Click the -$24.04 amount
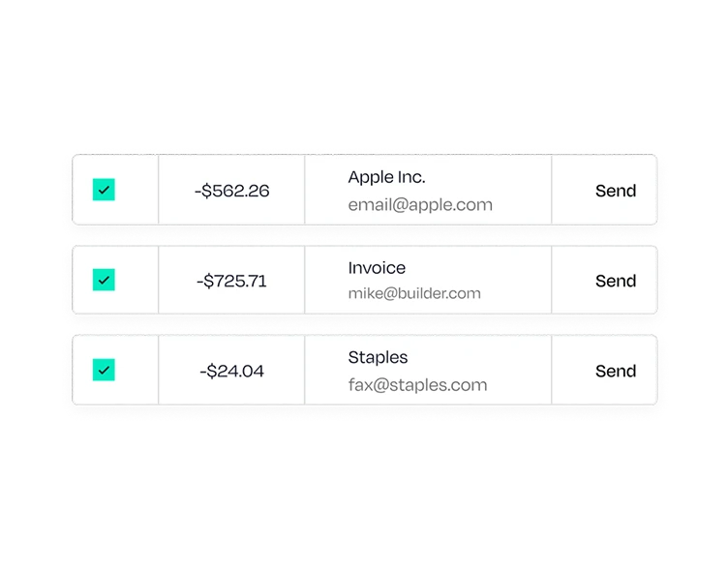This screenshot has width=728, height=569. point(231,371)
